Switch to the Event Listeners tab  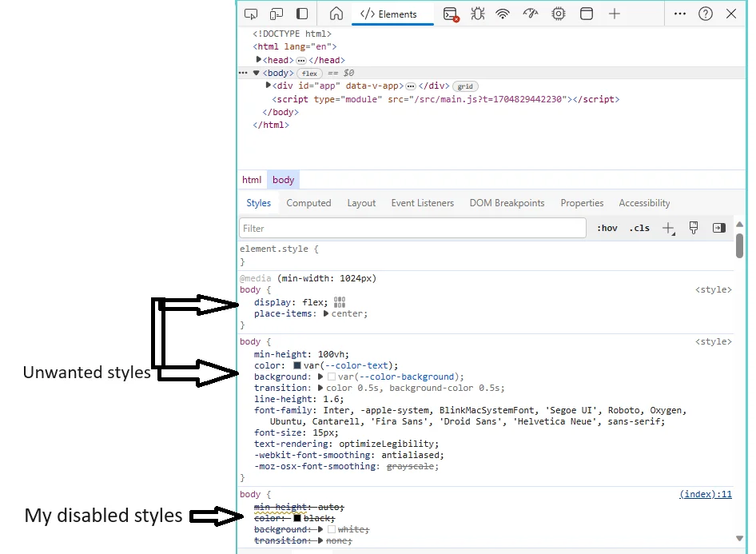point(422,203)
